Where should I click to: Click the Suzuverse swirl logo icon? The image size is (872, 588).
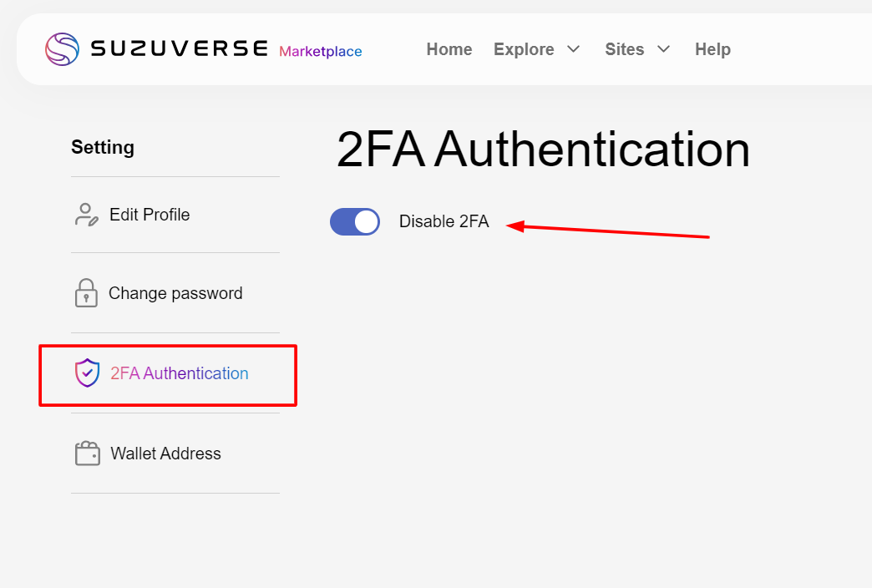point(62,49)
